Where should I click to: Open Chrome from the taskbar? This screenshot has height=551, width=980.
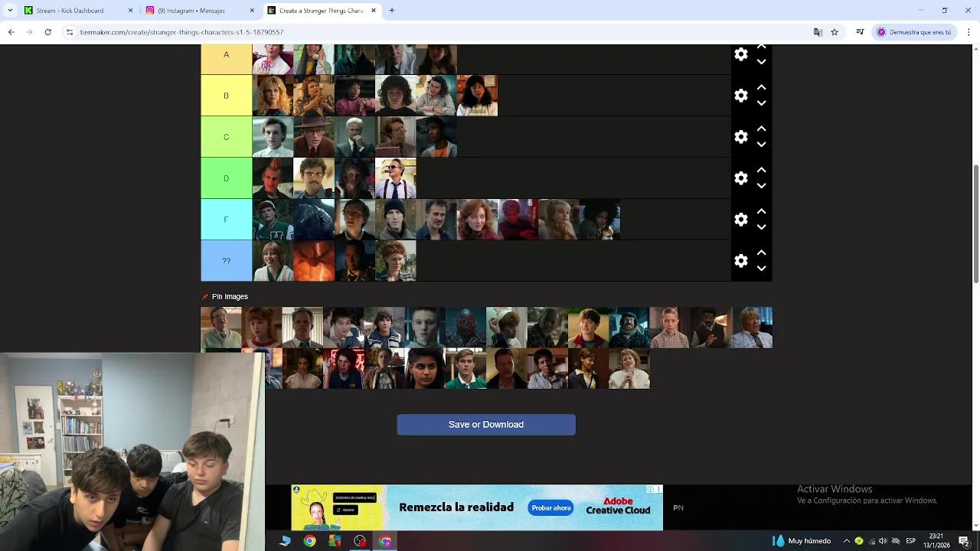[309, 541]
